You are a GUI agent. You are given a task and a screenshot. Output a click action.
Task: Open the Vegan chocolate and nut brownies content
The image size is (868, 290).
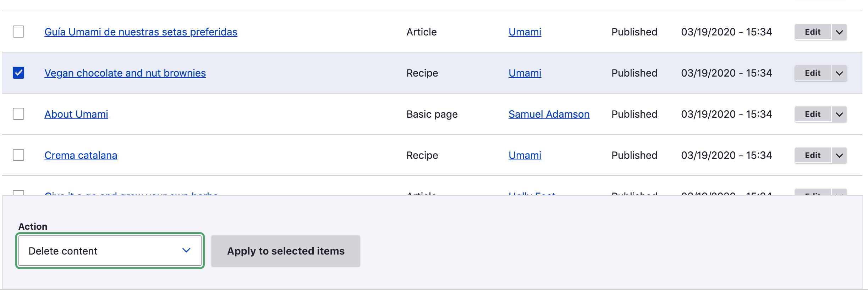125,73
